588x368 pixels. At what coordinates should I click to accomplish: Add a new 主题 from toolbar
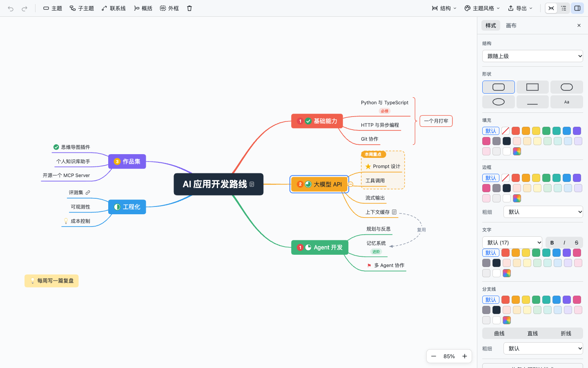[x=53, y=8]
